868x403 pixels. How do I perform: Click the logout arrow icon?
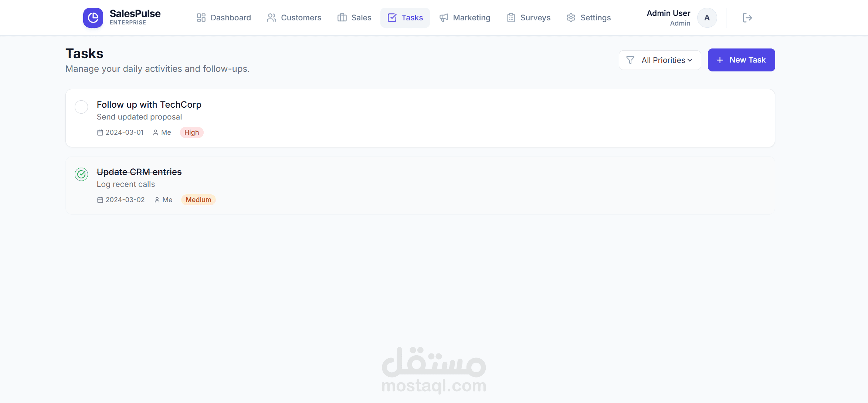747,18
